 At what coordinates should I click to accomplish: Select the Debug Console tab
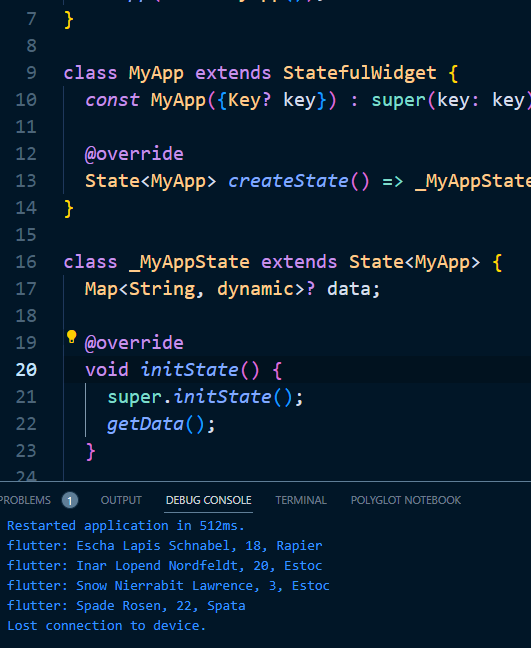pos(208,500)
